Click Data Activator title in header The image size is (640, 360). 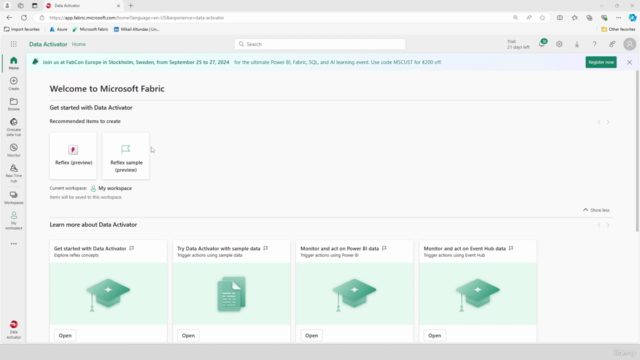click(48, 44)
